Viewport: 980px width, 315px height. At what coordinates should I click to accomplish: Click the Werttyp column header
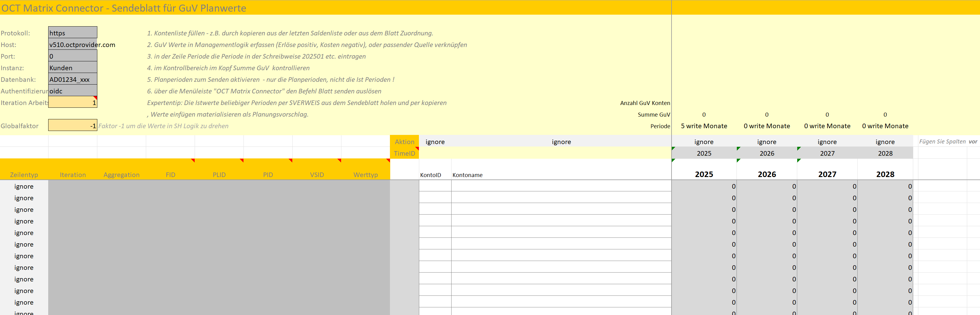[365, 175]
